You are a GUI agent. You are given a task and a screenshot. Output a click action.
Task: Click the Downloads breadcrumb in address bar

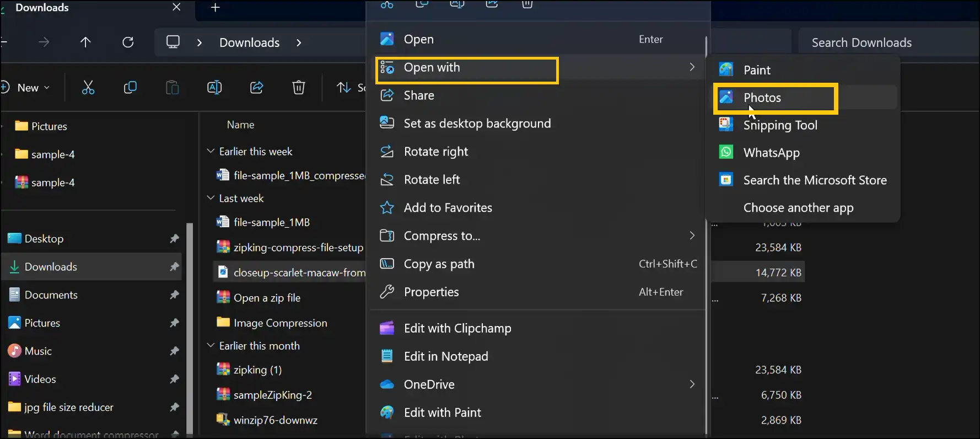click(250, 42)
